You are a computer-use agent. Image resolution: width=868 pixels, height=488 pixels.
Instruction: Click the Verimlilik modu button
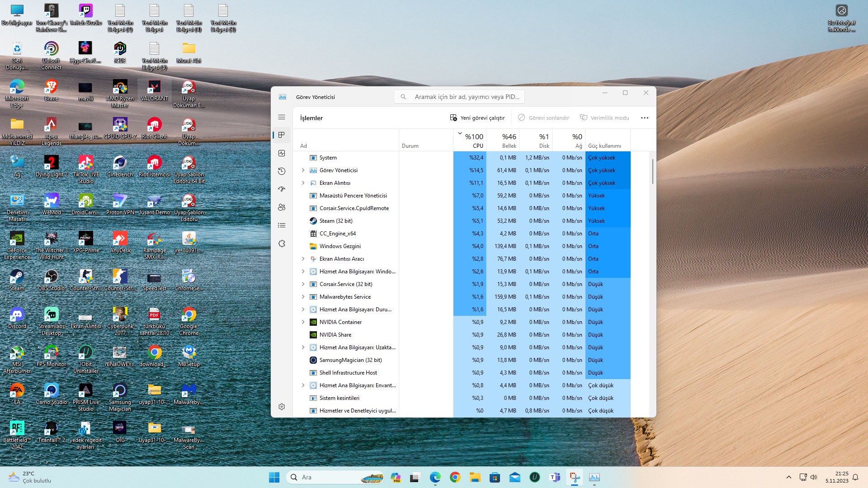pyautogui.click(x=604, y=118)
